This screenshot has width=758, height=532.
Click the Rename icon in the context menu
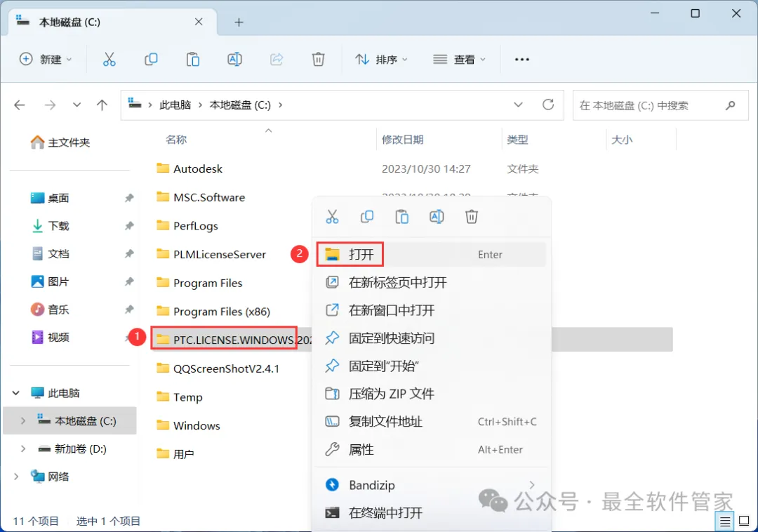pos(437,216)
